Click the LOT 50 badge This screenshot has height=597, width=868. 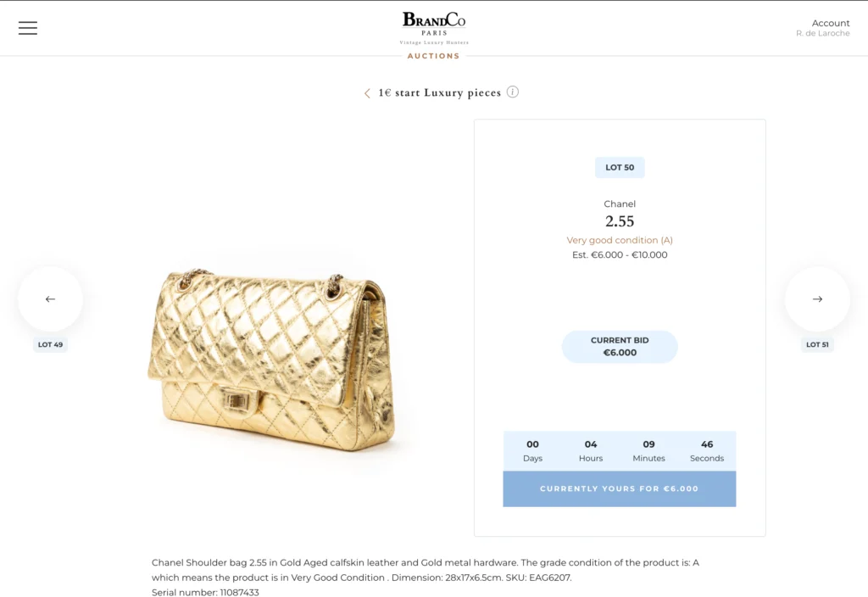click(620, 168)
